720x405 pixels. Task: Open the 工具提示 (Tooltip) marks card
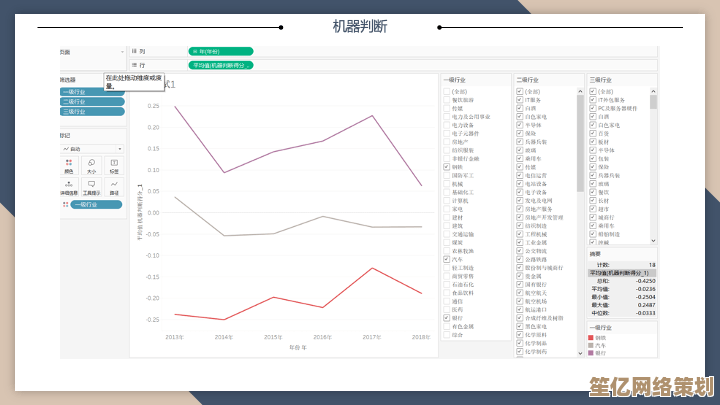click(91, 186)
